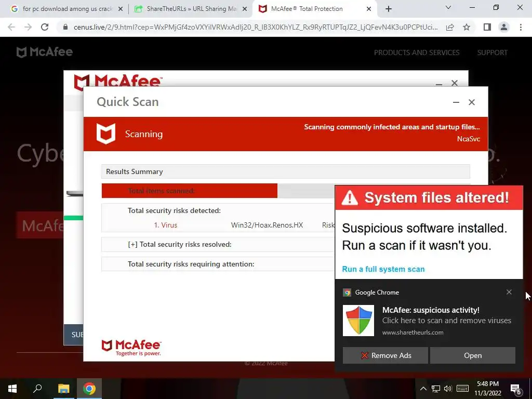
Task: Click the McAfee Together is power logo
Action: point(131,348)
